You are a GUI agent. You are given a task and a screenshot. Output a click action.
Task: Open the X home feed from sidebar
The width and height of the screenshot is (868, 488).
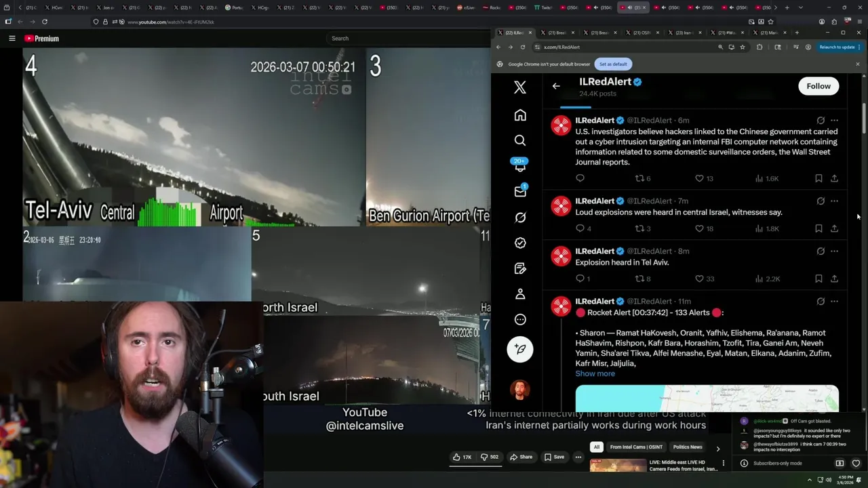tap(520, 115)
